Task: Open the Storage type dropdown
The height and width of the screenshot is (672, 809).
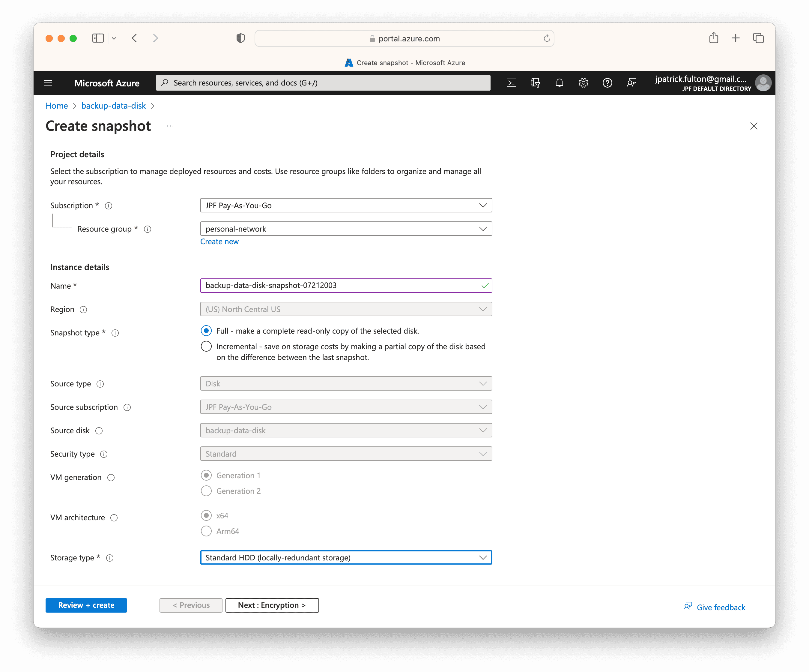Action: pyautogui.click(x=346, y=558)
